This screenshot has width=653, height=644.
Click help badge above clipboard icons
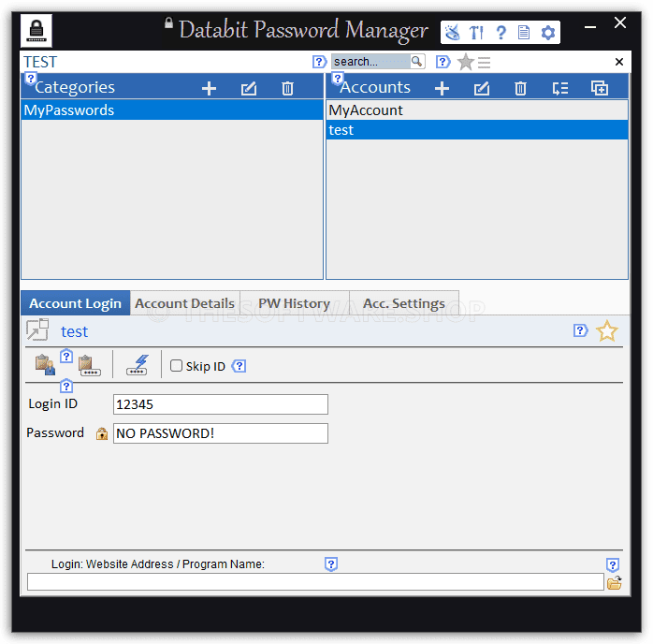coord(66,356)
